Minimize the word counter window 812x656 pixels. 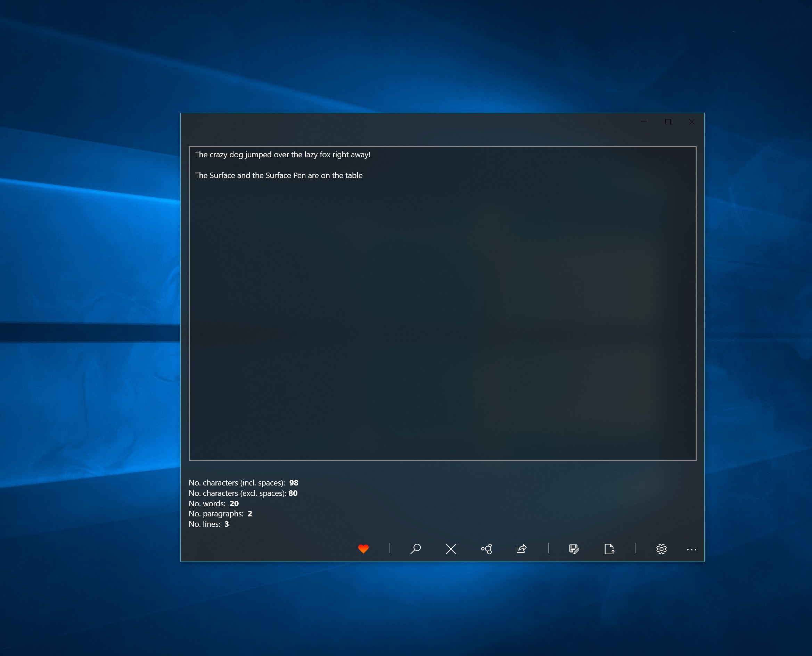(x=644, y=122)
